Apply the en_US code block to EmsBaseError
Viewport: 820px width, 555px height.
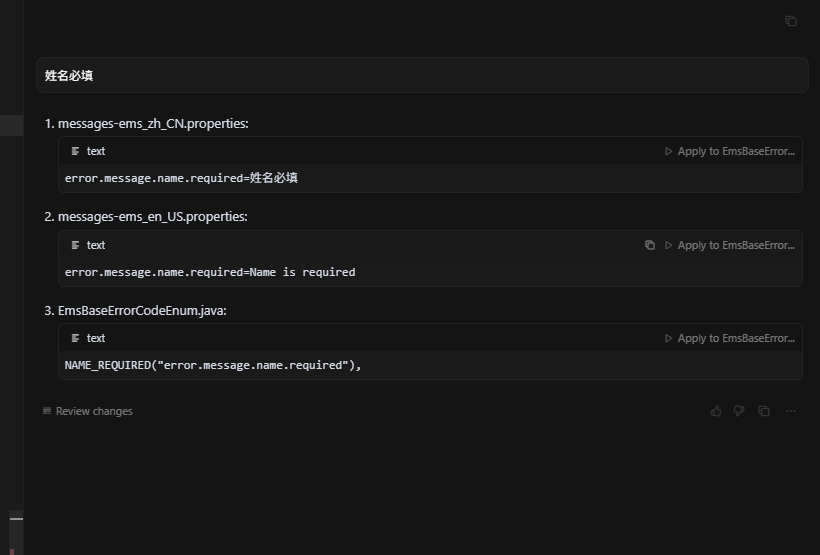pyautogui.click(x=730, y=245)
